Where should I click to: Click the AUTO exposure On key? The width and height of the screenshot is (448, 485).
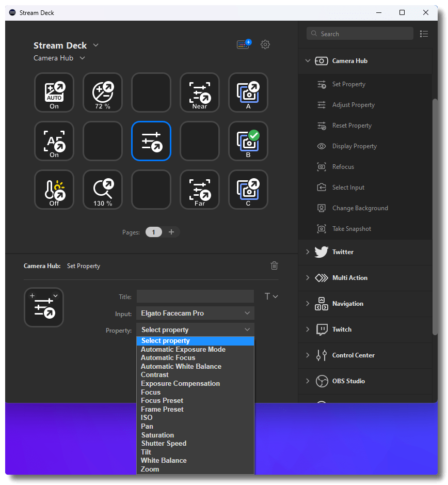pos(54,92)
